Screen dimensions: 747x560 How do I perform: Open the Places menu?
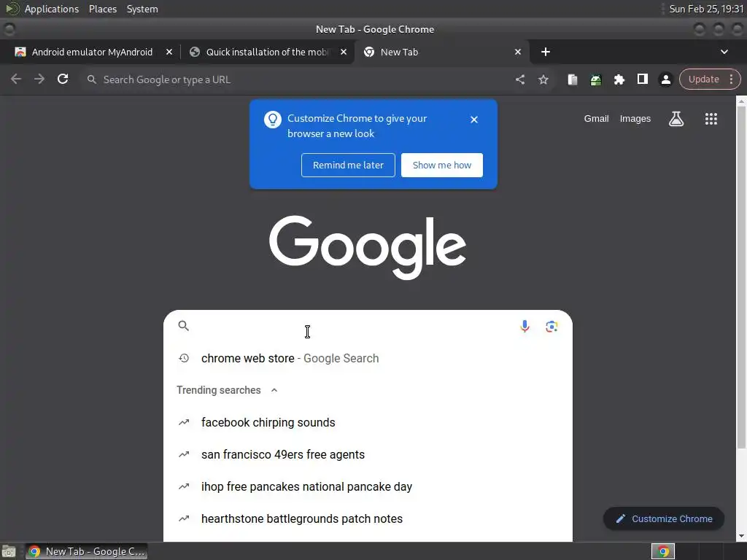103,9
